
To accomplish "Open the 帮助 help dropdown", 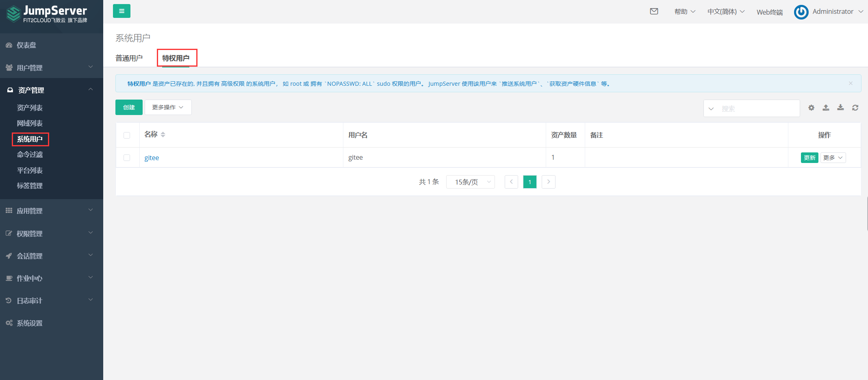I will [685, 12].
